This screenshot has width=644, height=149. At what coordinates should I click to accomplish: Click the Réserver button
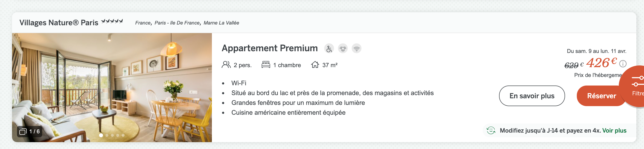tap(602, 96)
